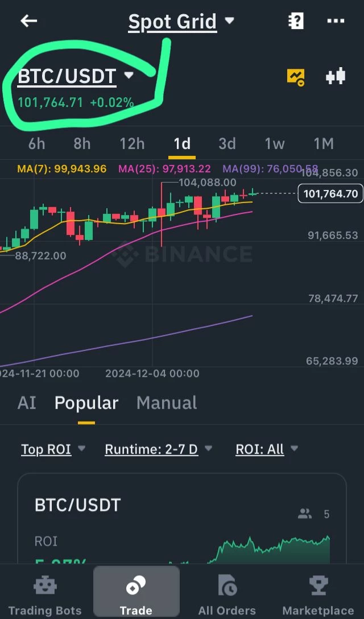Open the BTC/USDT strategy card
The image size is (364, 619).
(182, 518)
